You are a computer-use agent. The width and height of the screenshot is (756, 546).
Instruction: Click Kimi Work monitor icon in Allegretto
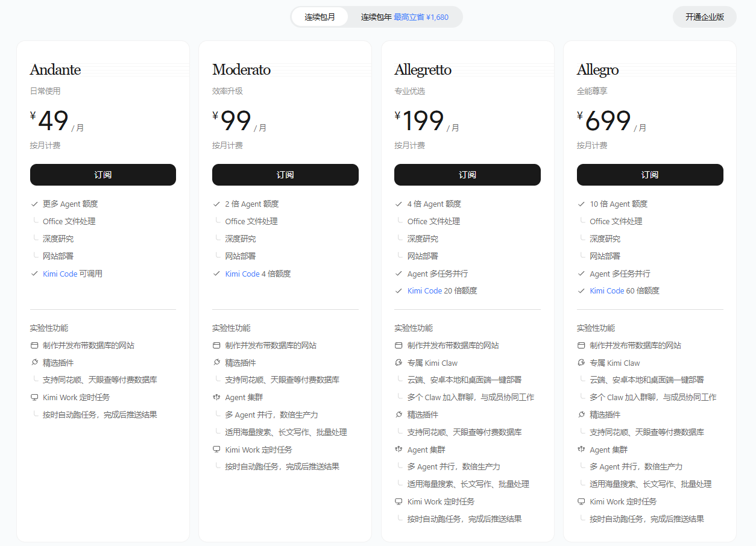(x=398, y=501)
